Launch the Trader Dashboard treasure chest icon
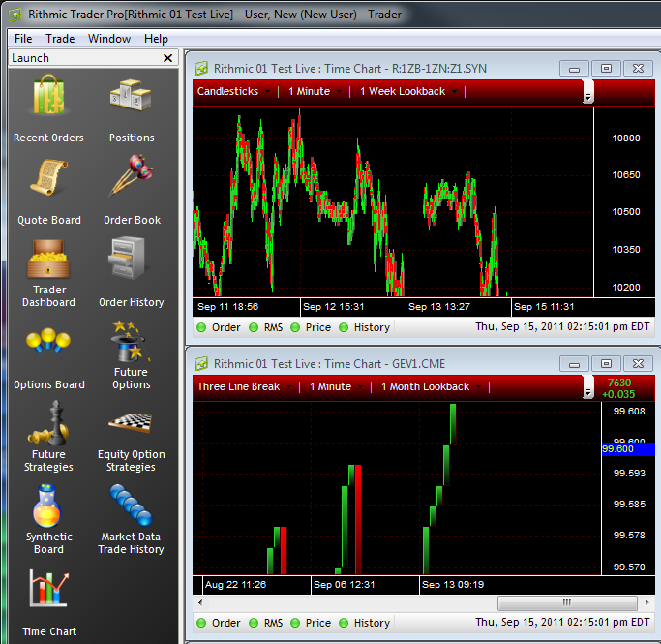Screen dimensions: 661x644 49,260
